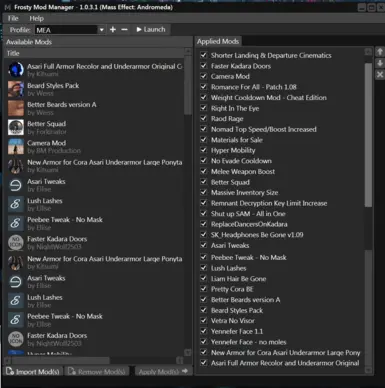
Task: Toggle Massive Inventory Size checkbox
Action: coord(203,192)
